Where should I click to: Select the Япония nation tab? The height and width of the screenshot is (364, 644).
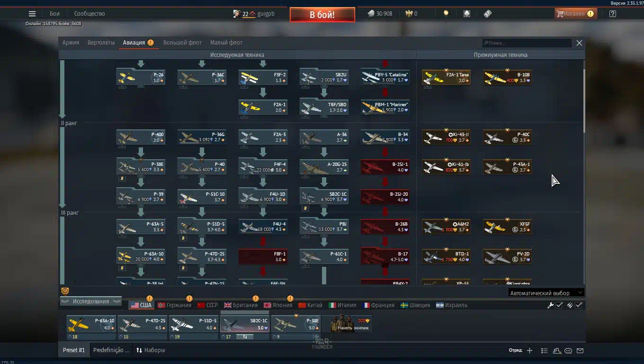pyautogui.click(x=278, y=305)
